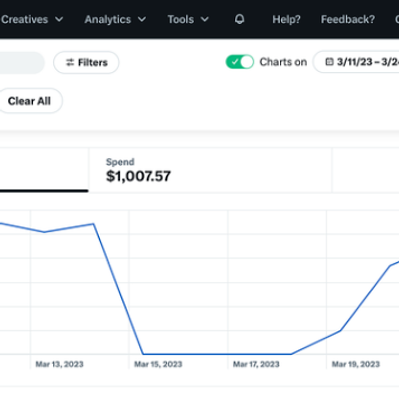
Task: Toggle the Charts on switch off
Action: 240,62
